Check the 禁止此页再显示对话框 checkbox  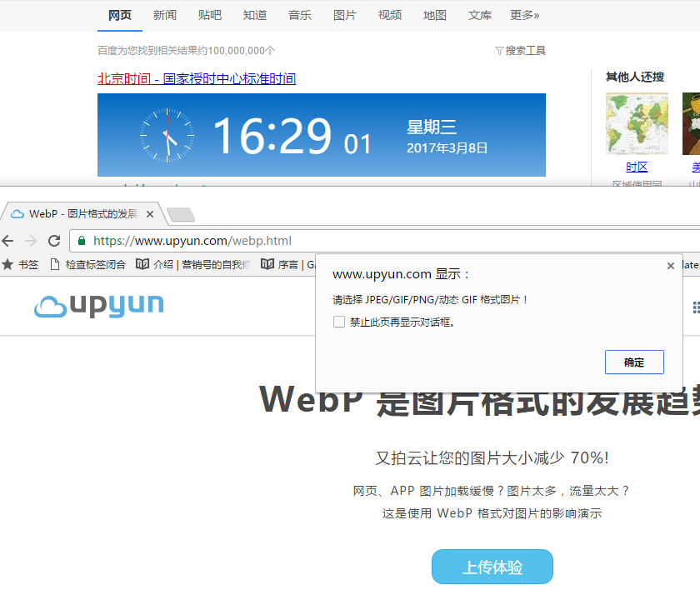339,322
